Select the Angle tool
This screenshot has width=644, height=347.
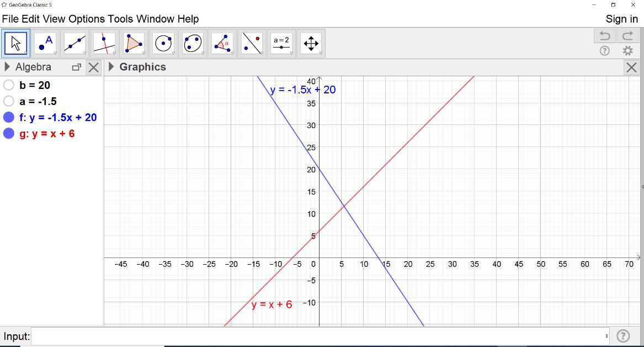tap(222, 43)
